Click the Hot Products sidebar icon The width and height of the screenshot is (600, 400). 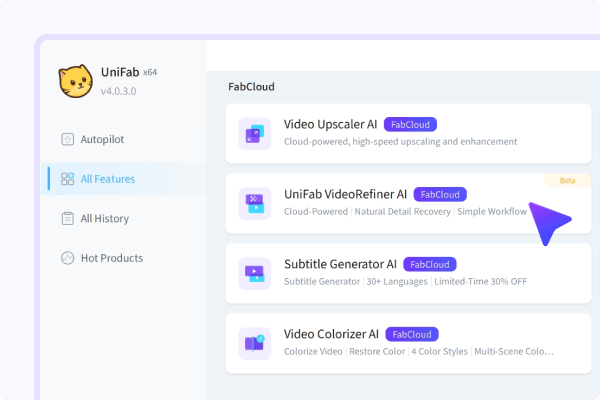(68, 258)
